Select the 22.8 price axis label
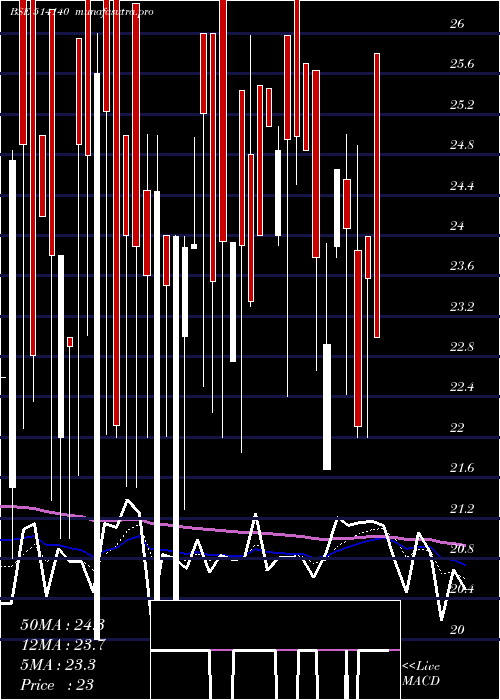Image resolution: width=500 pixels, height=700 pixels. tap(462, 346)
